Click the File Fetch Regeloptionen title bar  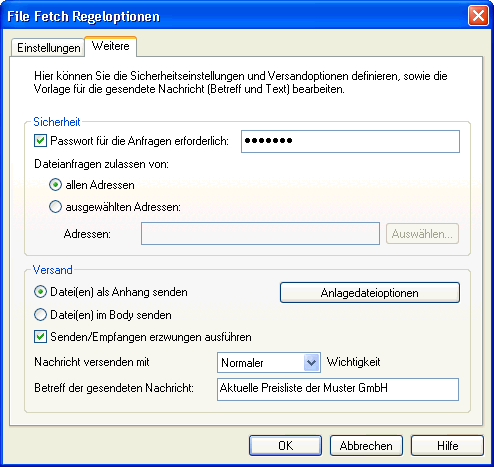pos(233,16)
